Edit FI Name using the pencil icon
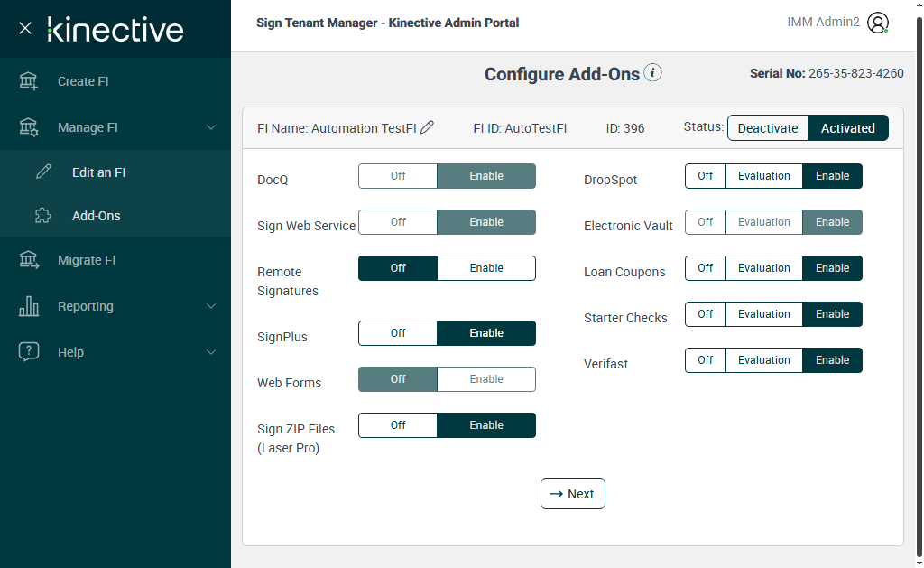924x568 pixels. point(427,127)
